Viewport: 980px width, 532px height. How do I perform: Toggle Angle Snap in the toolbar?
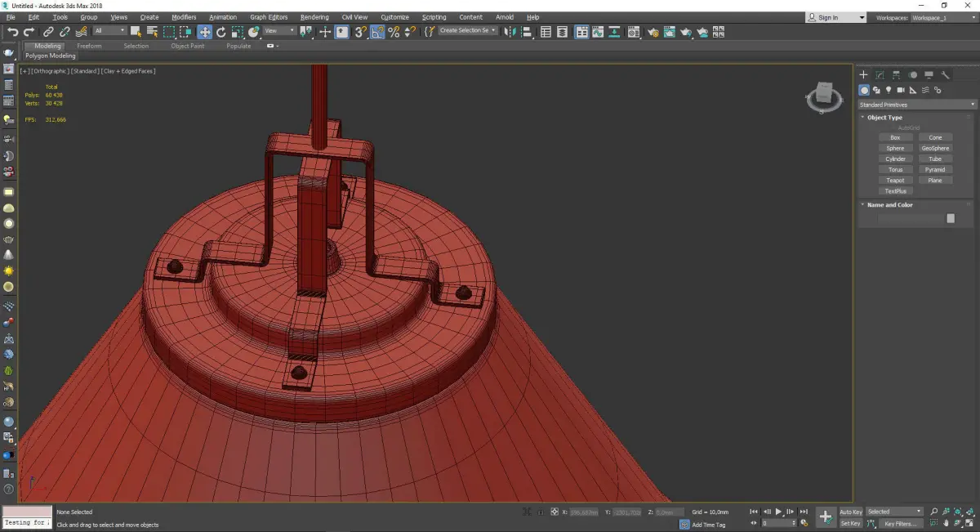[x=377, y=32]
